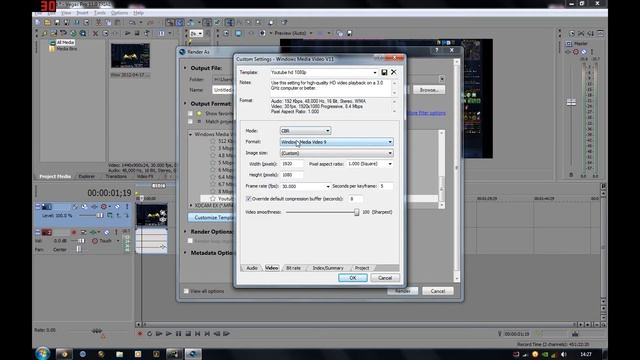
Task: Click the save snapshot icon in preview toolbar
Action: [x=349, y=33]
